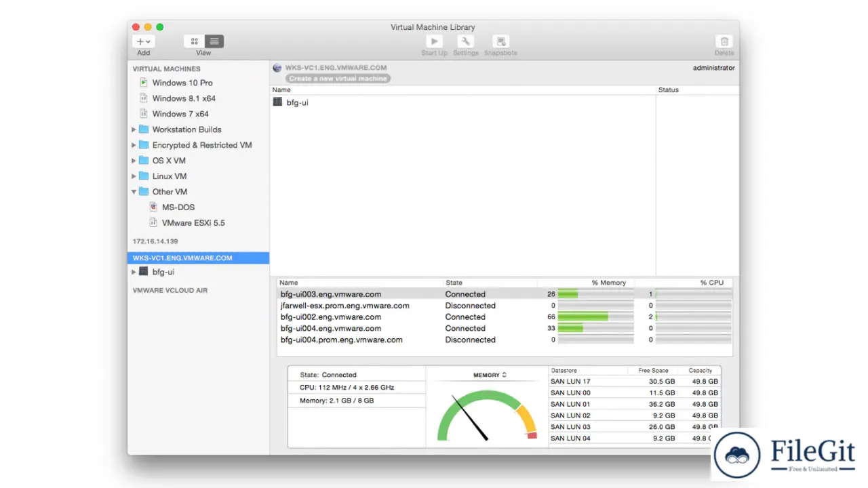This screenshot has width=868, height=488.
Task: Click bfg-ui server icon in Name list
Action: pos(277,102)
